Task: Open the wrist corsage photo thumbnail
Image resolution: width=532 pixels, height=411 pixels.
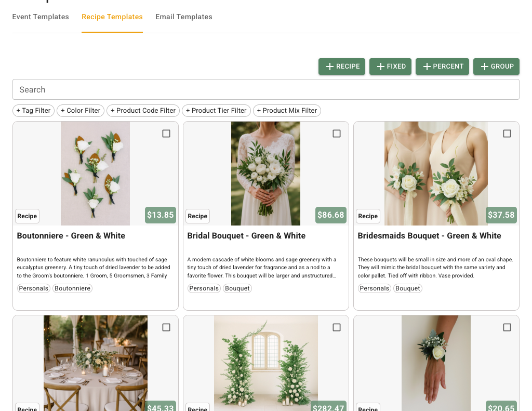Action: coord(436,363)
